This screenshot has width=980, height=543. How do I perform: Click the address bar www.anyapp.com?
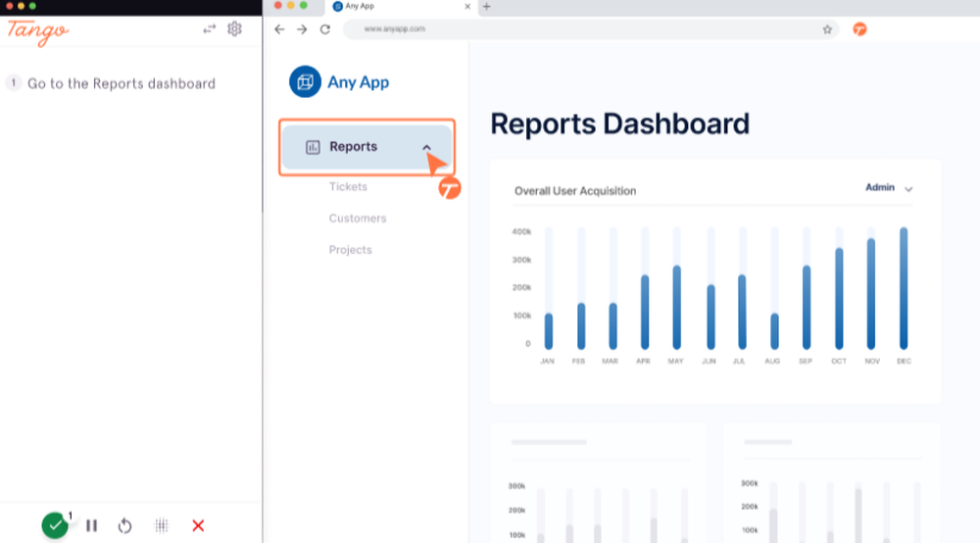coord(591,29)
